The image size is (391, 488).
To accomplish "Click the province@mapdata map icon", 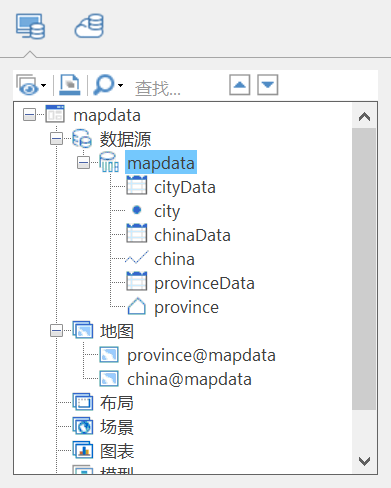I will point(109,355).
